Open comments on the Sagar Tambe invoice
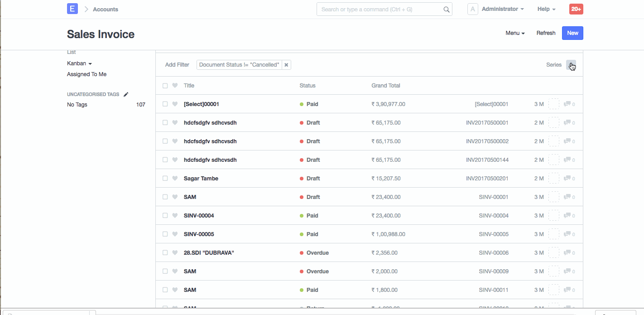This screenshot has height=315, width=644. coord(567,178)
